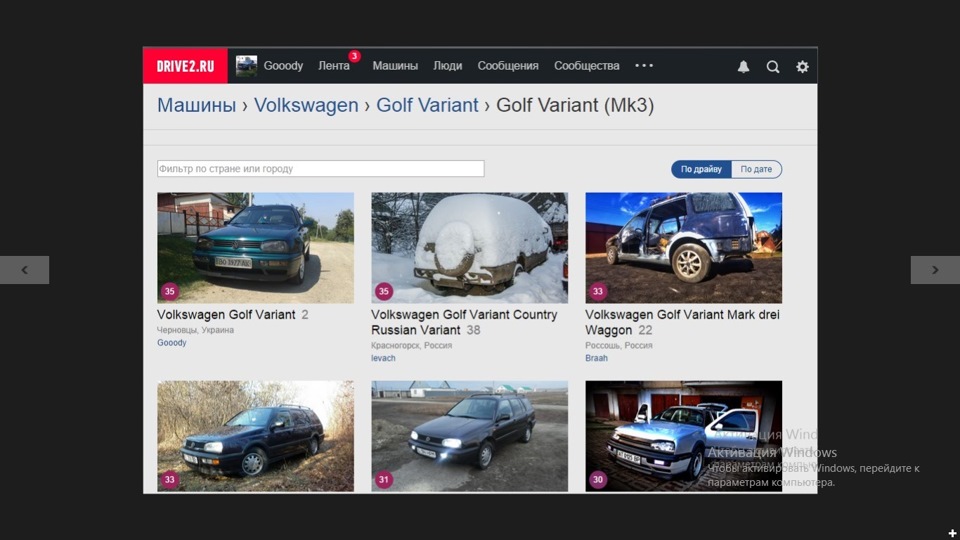
Task: Click the DRIVE2.RU logo
Action: point(185,66)
